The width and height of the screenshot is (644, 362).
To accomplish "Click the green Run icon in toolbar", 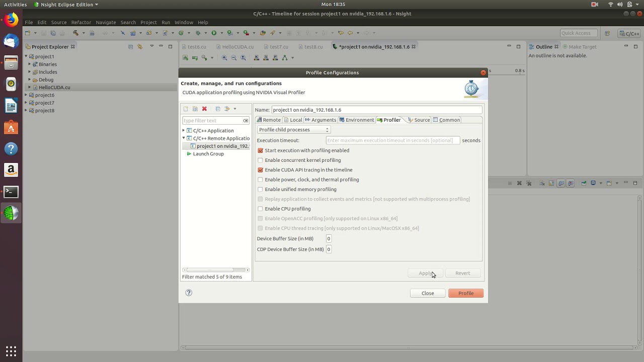I will [214, 33].
